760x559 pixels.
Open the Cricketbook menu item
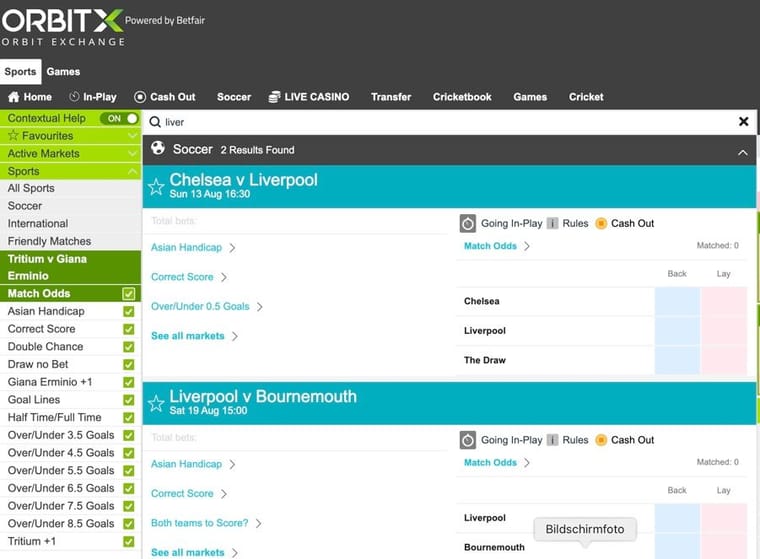coord(462,97)
